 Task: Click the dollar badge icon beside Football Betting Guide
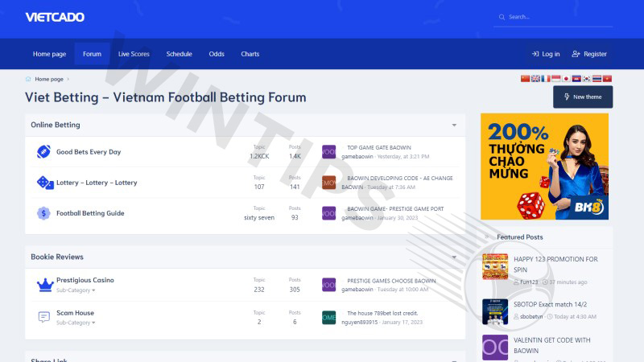pos(43,213)
